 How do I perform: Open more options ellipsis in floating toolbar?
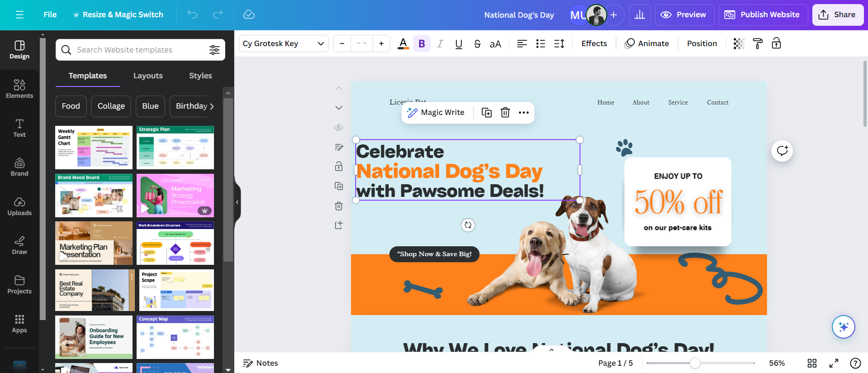click(x=524, y=113)
